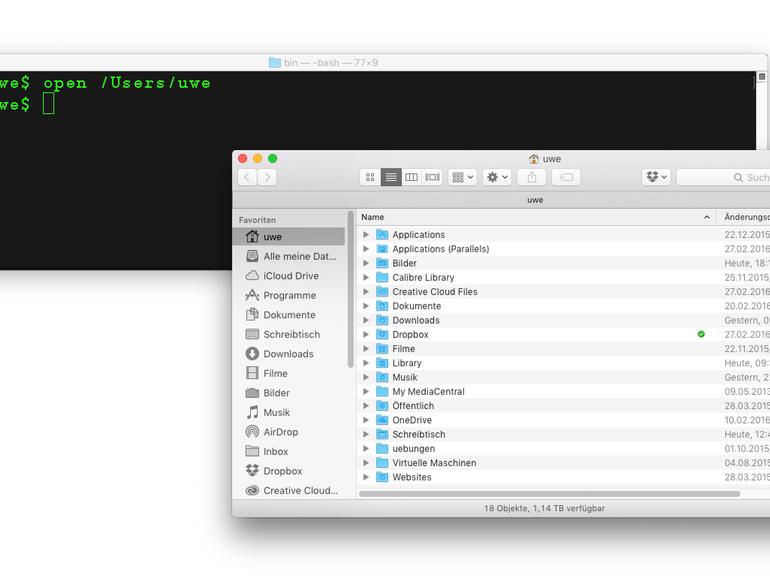Click the Finder search field
This screenshot has width=770, height=578.
coord(723,177)
